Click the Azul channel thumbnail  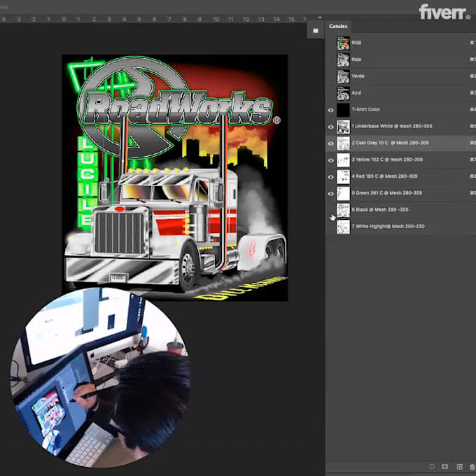click(343, 93)
